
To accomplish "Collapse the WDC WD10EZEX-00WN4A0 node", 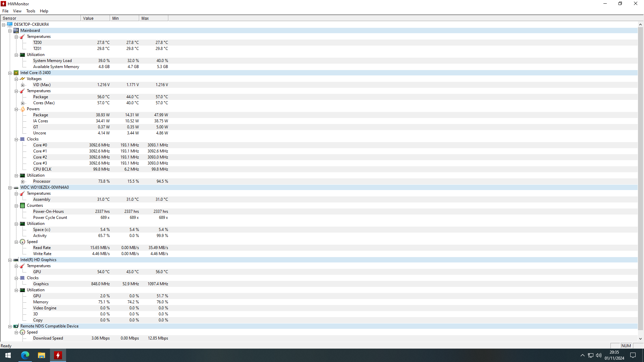I will [x=10, y=188].
